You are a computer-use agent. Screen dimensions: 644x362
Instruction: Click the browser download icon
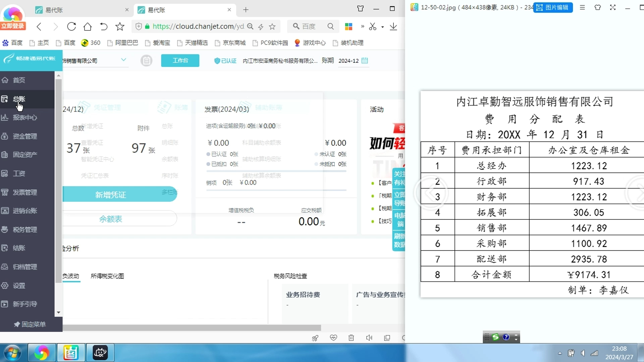click(x=393, y=26)
